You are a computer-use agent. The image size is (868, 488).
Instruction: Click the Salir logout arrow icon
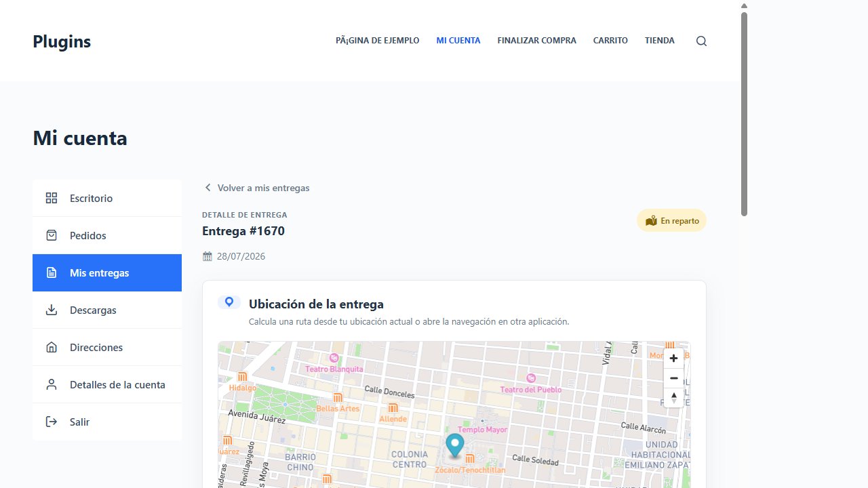pyautogui.click(x=52, y=422)
